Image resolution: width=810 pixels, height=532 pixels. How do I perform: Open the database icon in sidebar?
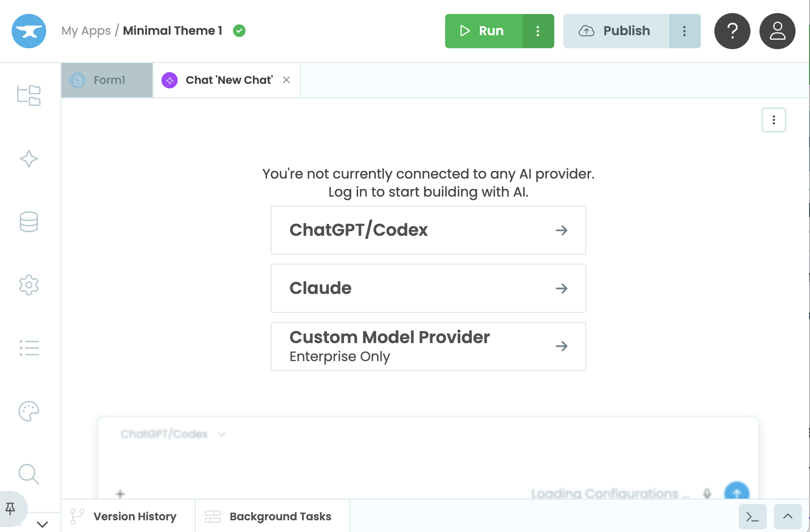pyautogui.click(x=29, y=222)
